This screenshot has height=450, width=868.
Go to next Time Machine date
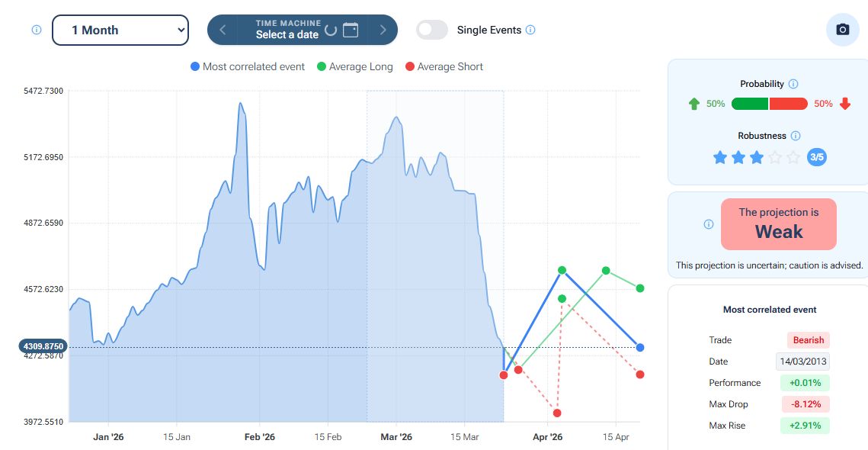(383, 30)
